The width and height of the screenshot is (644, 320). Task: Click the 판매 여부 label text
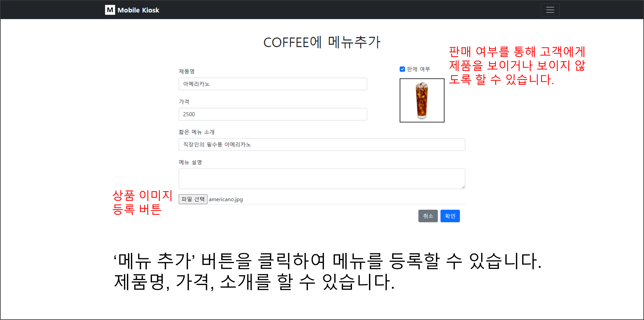point(418,69)
